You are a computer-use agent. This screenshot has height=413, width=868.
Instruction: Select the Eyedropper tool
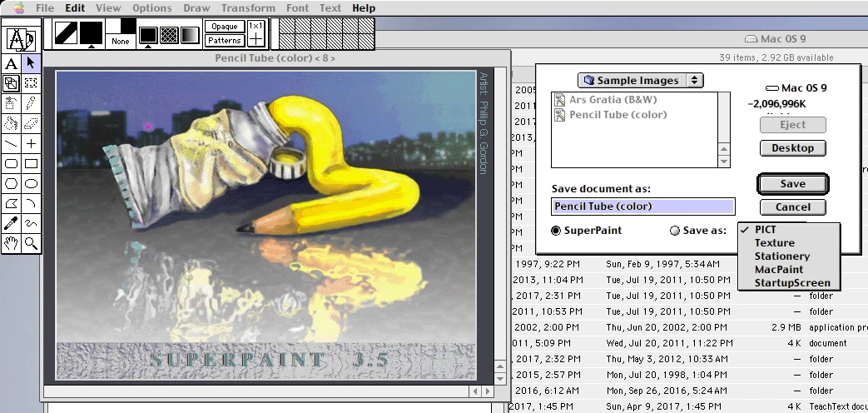[11, 223]
